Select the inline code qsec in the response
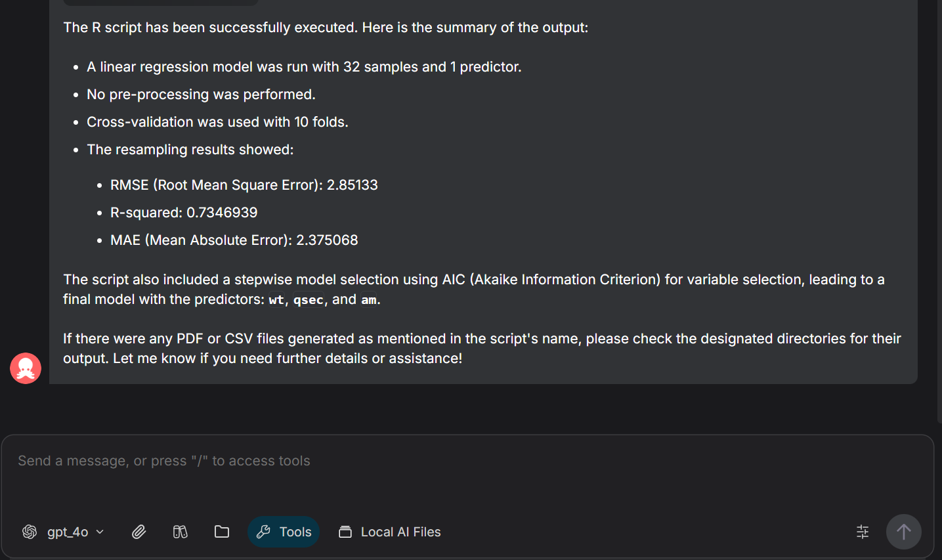Screen dimensions: 942x560 click(x=308, y=299)
